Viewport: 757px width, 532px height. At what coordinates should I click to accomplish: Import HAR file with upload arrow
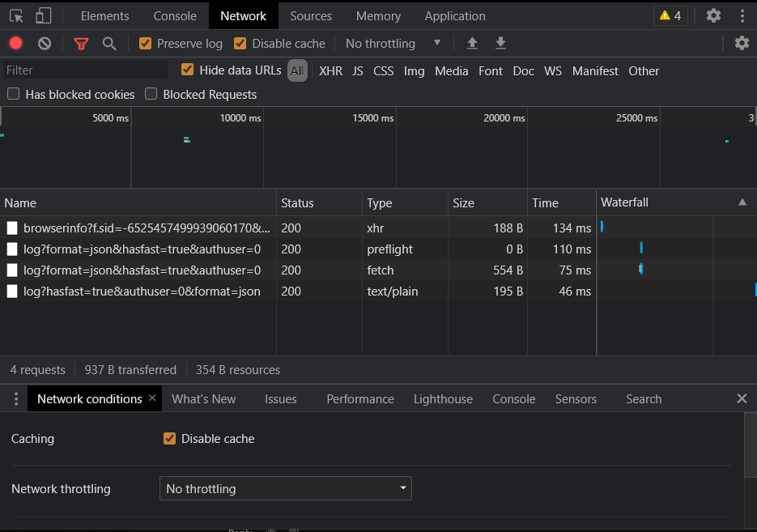[472, 44]
